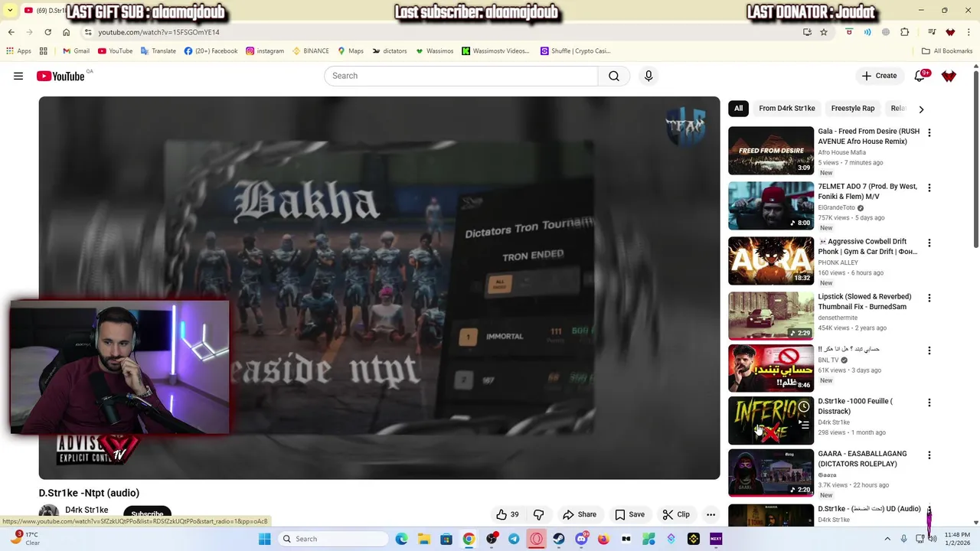
Task: Open the taskbar clock and date
Action: (x=957, y=539)
